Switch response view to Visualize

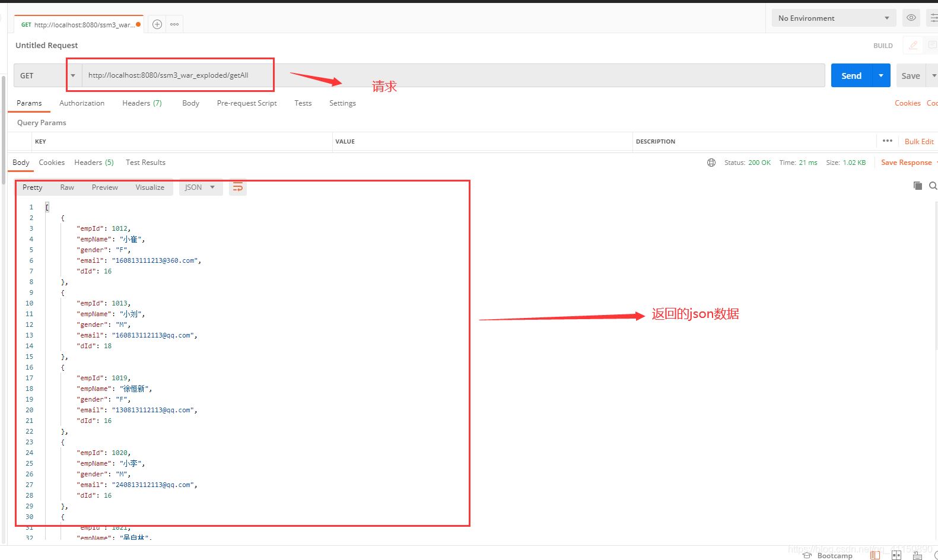click(x=150, y=187)
